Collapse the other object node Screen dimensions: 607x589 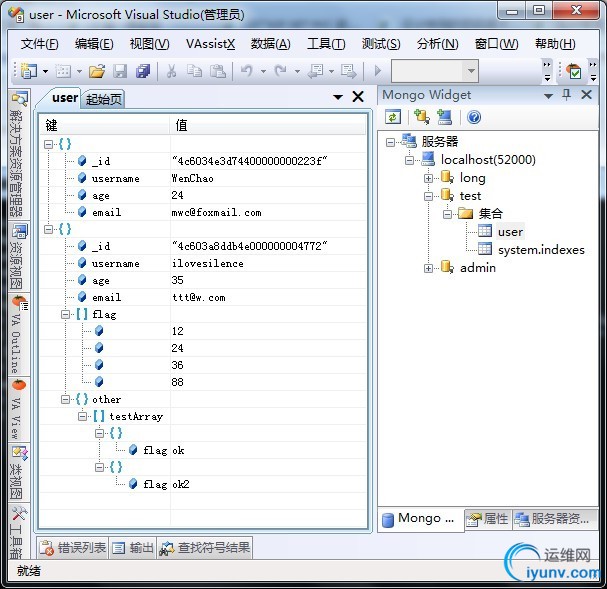(65, 399)
